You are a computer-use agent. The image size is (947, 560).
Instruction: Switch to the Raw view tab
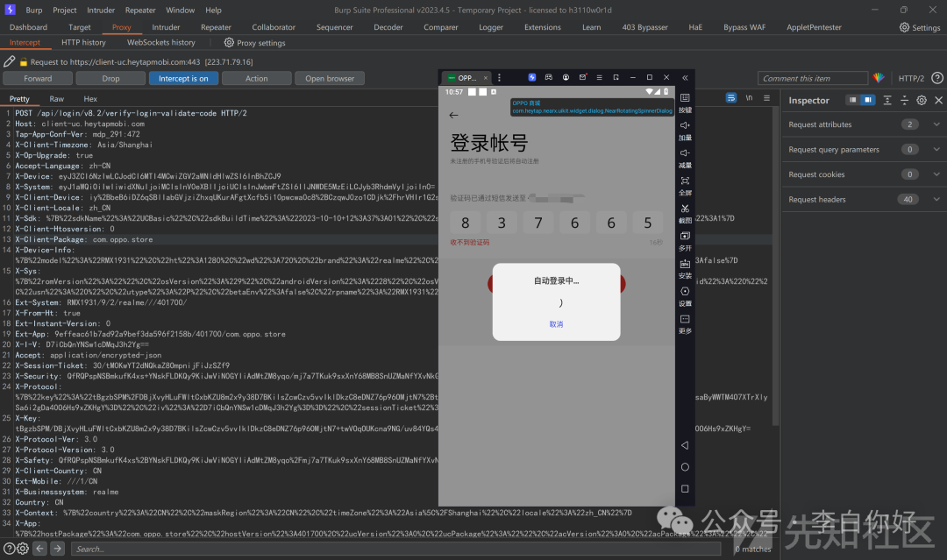[57, 98]
